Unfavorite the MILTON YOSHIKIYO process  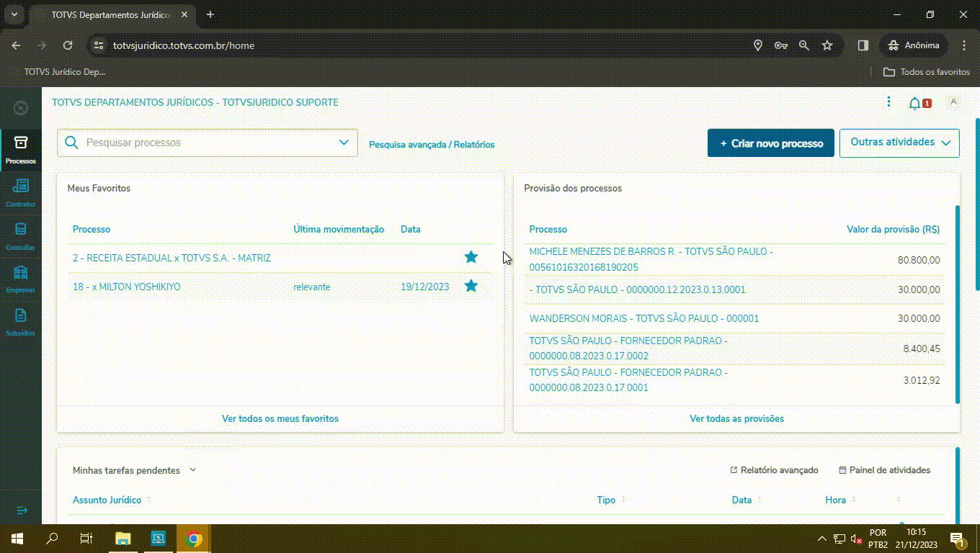(x=471, y=286)
